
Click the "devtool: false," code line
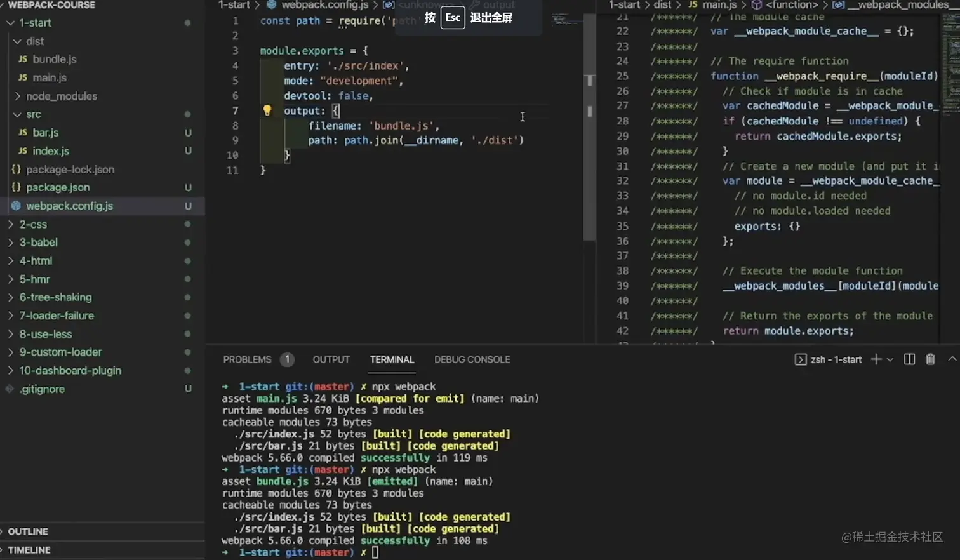328,96
